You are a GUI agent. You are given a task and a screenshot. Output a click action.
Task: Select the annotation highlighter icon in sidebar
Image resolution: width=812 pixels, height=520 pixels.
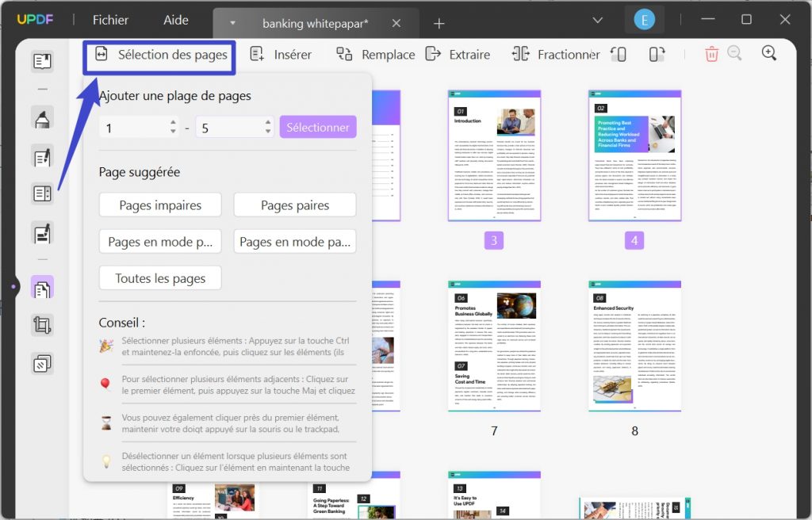[x=43, y=118]
